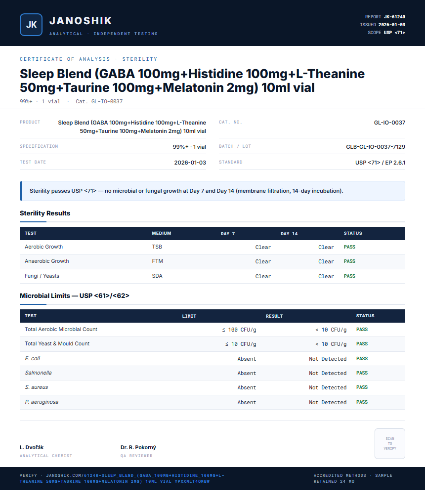Click the S. aureus row label

click(x=37, y=387)
